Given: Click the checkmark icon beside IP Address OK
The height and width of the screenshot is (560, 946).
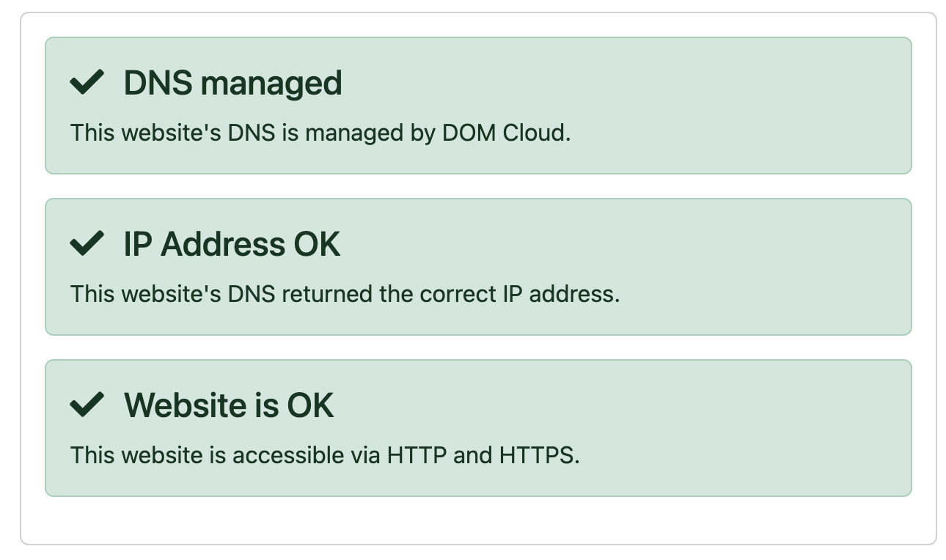Looking at the screenshot, I should coord(87,244).
